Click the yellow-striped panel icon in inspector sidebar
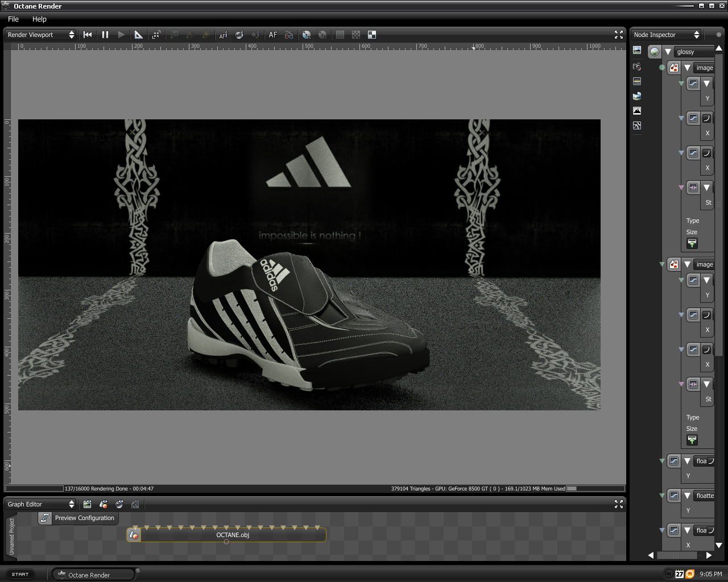 (x=637, y=81)
